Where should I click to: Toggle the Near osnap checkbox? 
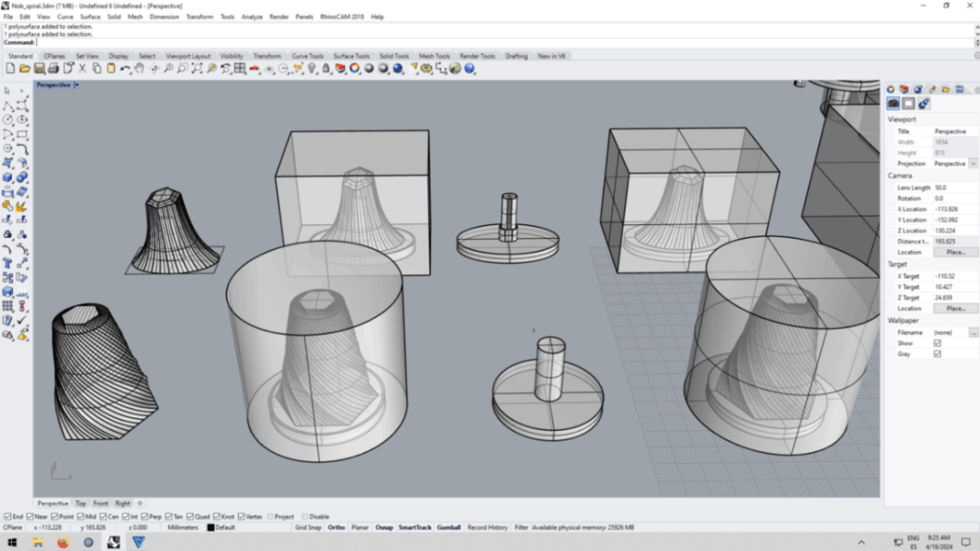click(x=29, y=517)
